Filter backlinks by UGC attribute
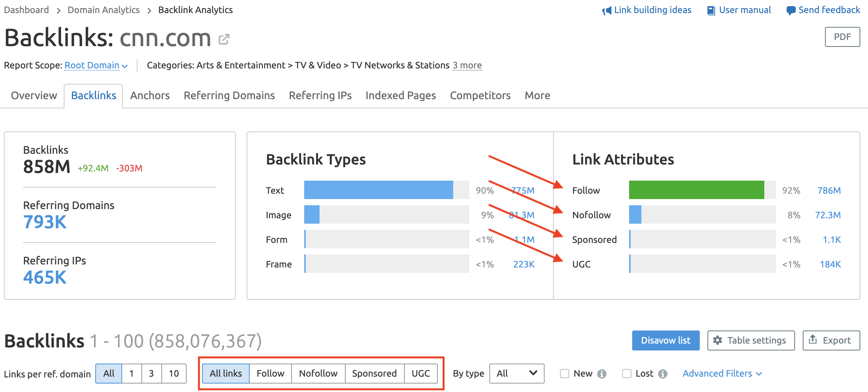 point(421,374)
